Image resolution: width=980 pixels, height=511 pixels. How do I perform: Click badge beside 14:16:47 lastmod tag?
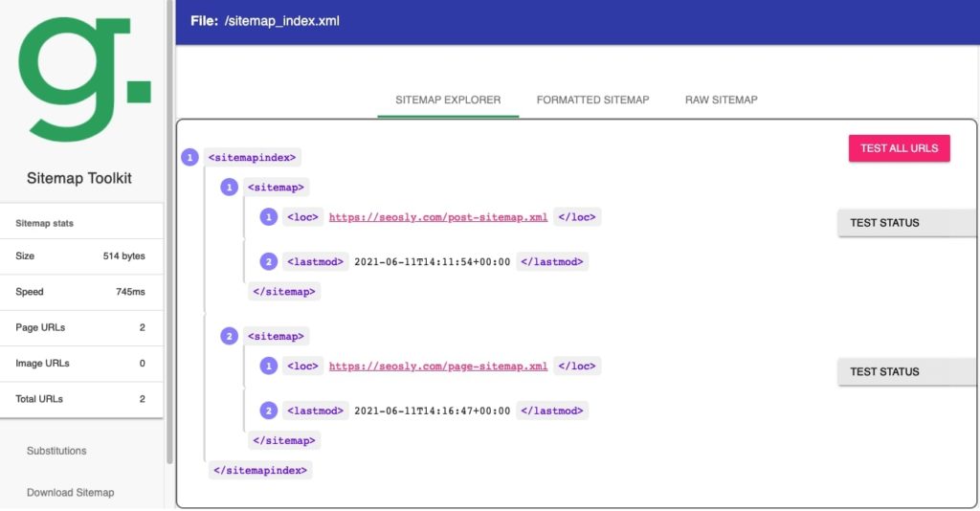(x=269, y=411)
